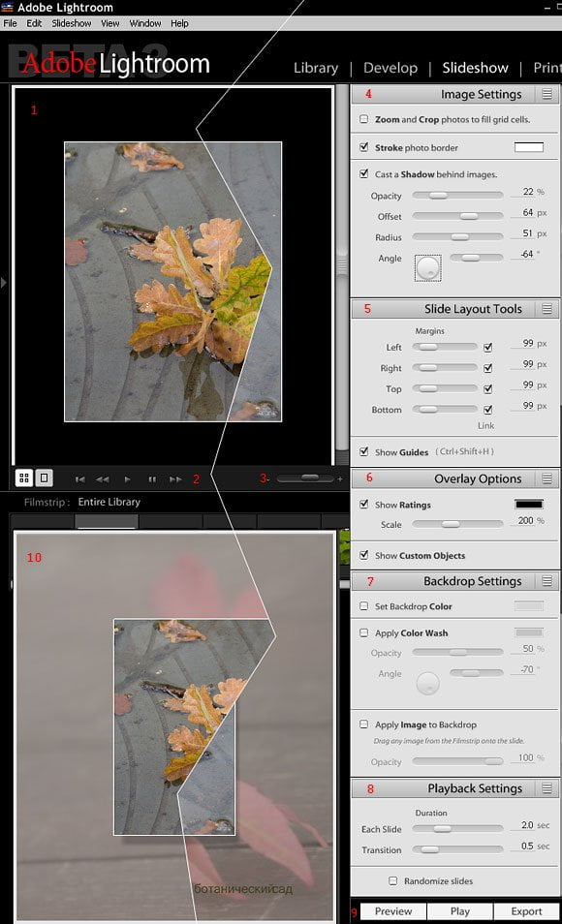
Task: Expand left panel with side arrow
Action: (4, 282)
